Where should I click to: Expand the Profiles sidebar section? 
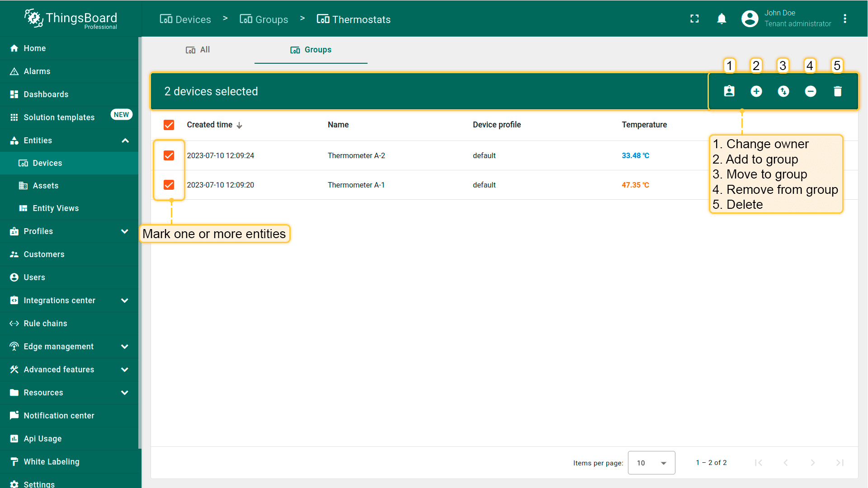pyautogui.click(x=125, y=231)
